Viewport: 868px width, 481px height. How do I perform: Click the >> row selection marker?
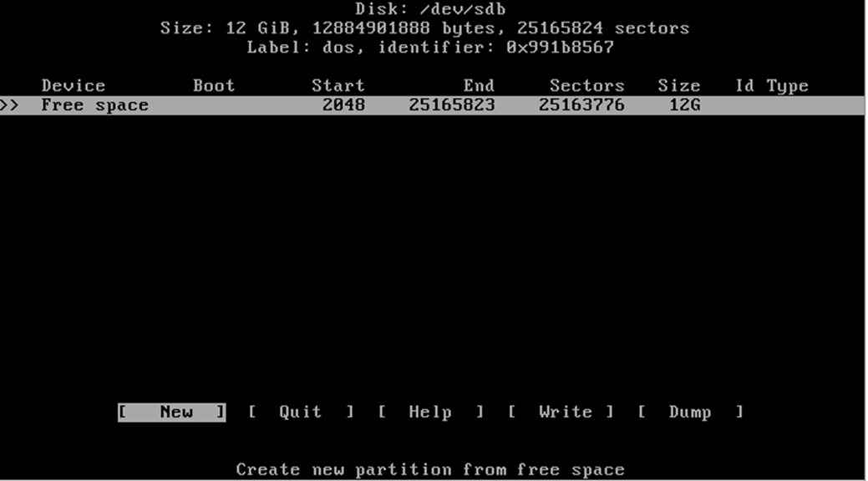10,105
